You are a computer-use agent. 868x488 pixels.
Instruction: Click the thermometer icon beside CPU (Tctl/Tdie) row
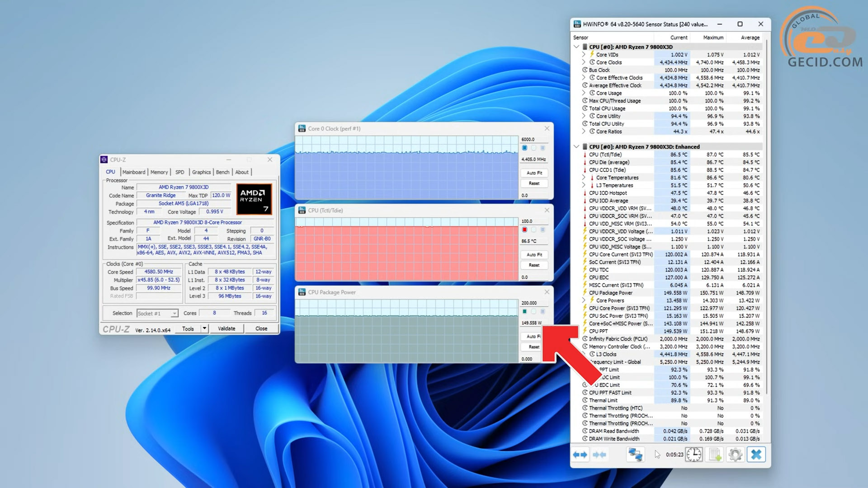point(585,155)
